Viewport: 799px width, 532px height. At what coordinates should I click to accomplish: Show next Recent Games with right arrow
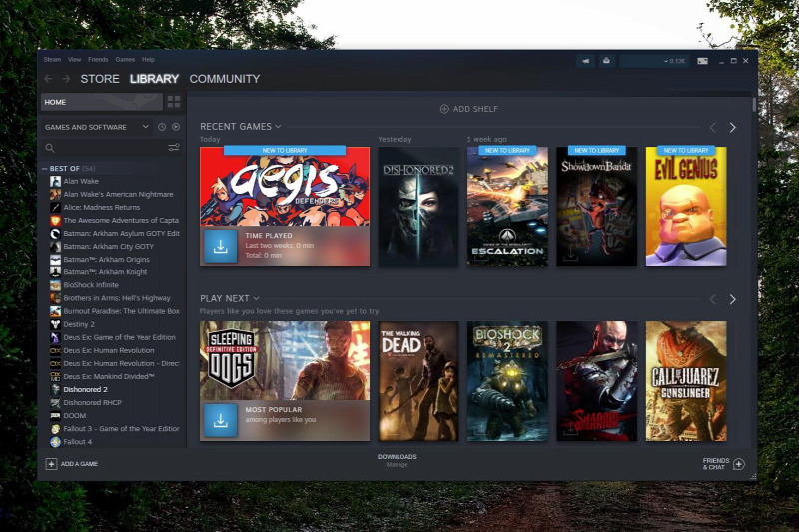click(x=732, y=128)
